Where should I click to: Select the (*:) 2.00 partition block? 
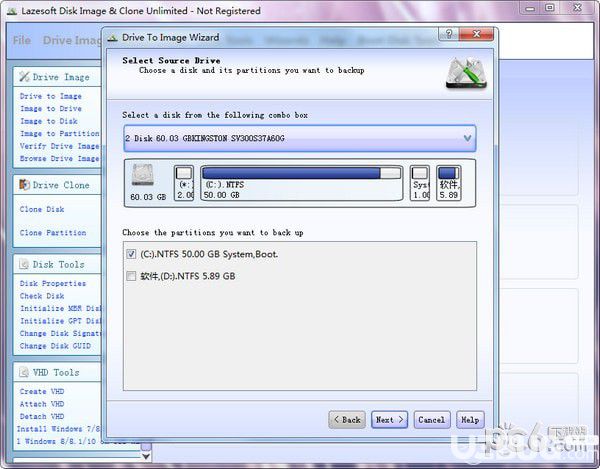point(184,183)
